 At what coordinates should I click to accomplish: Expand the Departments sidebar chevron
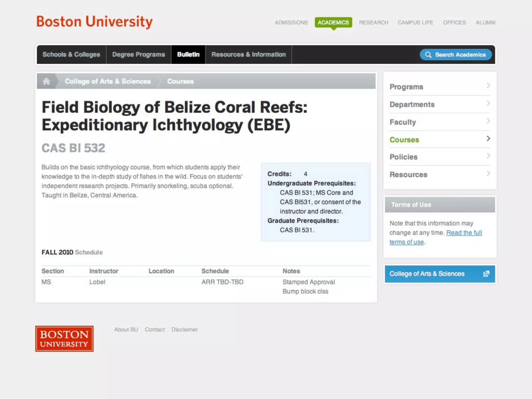[488, 103]
